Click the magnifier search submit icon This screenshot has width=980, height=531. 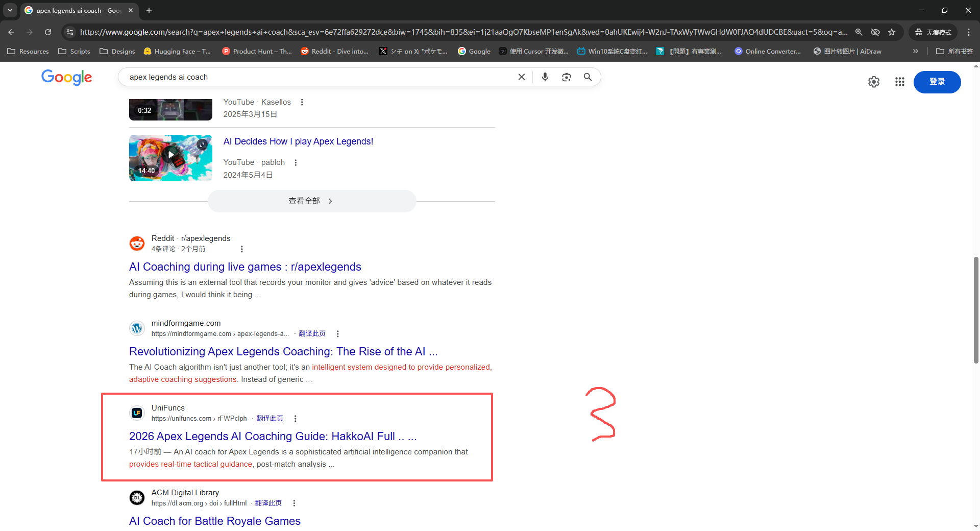pyautogui.click(x=588, y=77)
